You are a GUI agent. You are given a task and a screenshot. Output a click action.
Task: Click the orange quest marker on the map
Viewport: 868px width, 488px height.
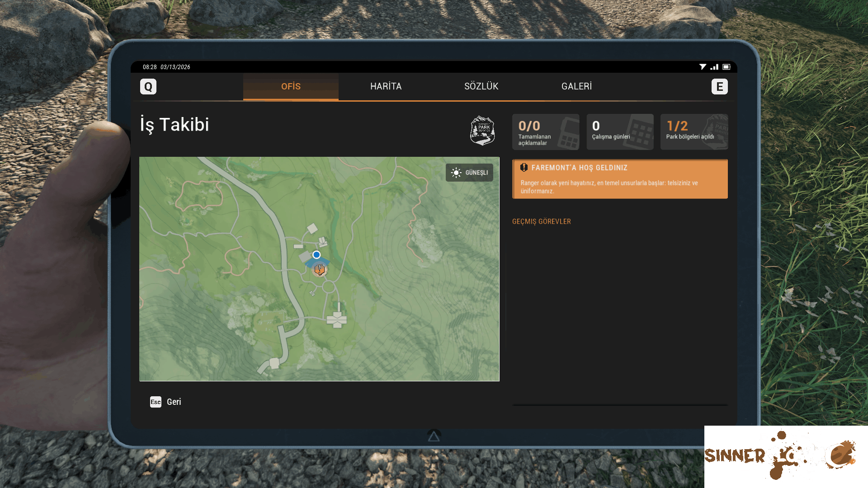coord(320,270)
